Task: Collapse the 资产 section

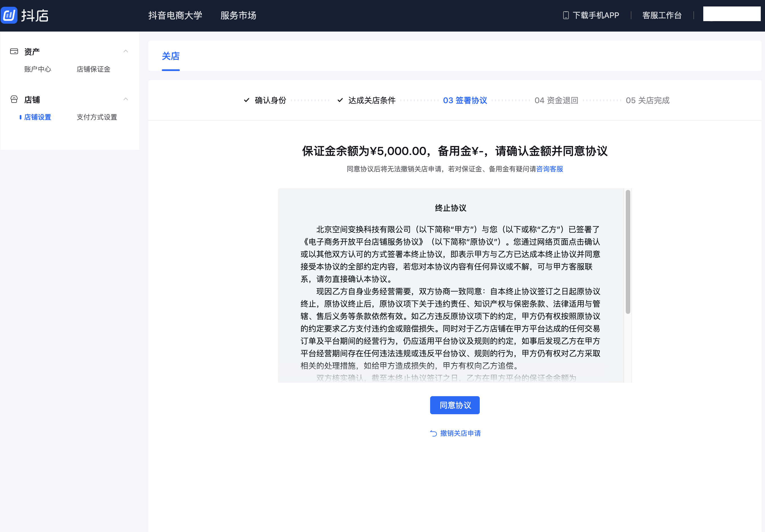Action: 126,51
